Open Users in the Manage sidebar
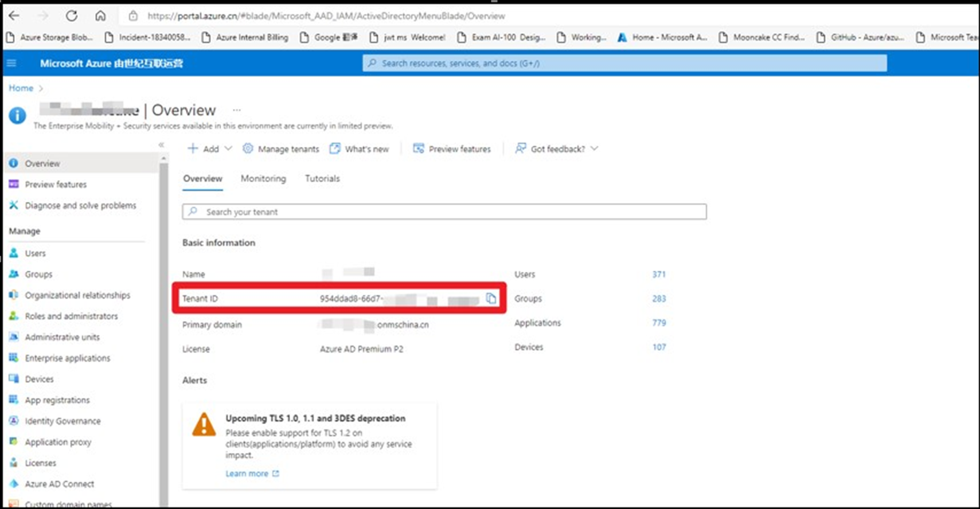Image resolution: width=980 pixels, height=509 pixels. [35, 253]
